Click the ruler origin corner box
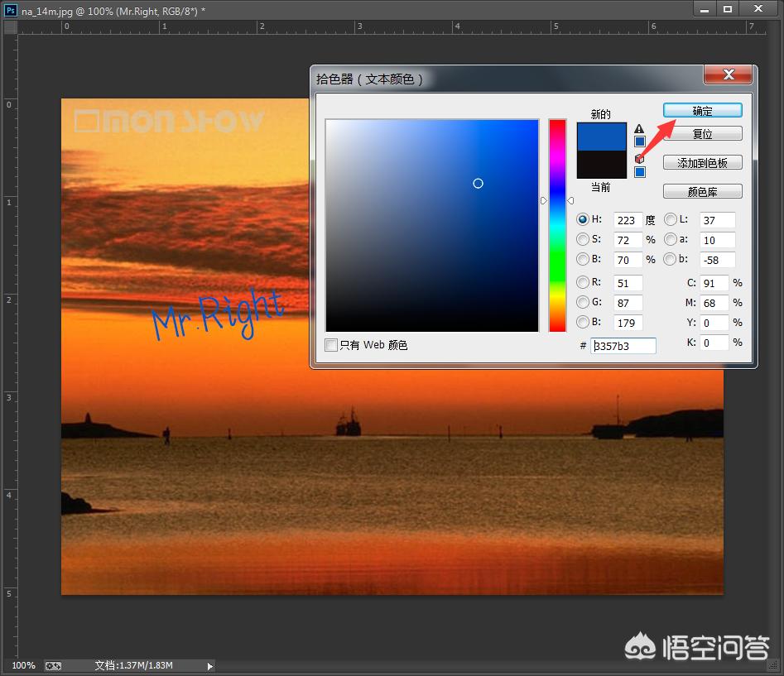 tap(9, 26)
